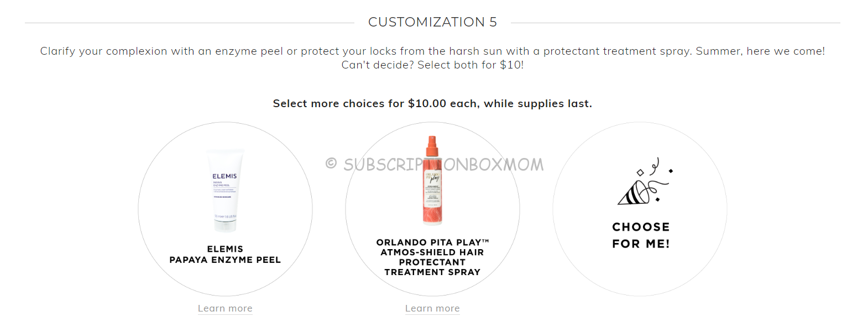Image resolution: width=868 pixels, height=327 pixels.
Task: Click the CUSTOMIZATION 5 heading
Action: click(x=432, y=22)
